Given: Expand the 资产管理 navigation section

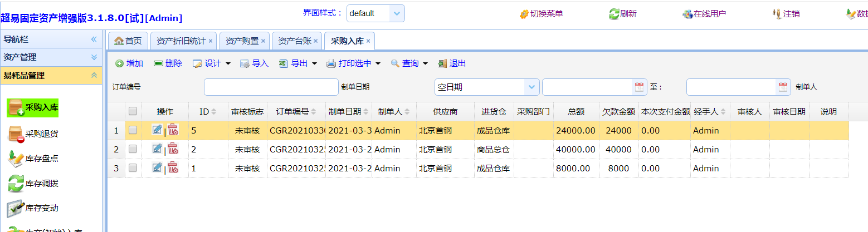Looking at the screenshot, I should click(94, 57).
